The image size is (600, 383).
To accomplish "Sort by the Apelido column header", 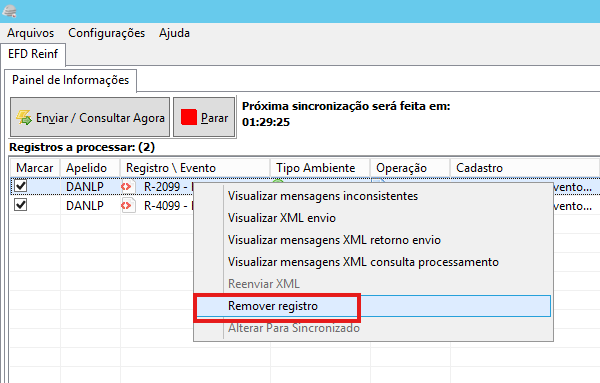I will click(90, 168).
